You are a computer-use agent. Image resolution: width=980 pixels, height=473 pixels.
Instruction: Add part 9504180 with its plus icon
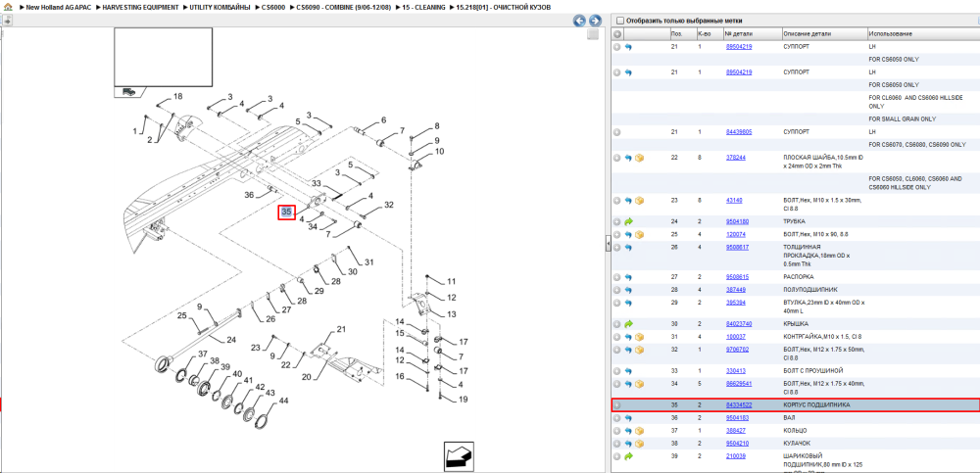(616, 221)
